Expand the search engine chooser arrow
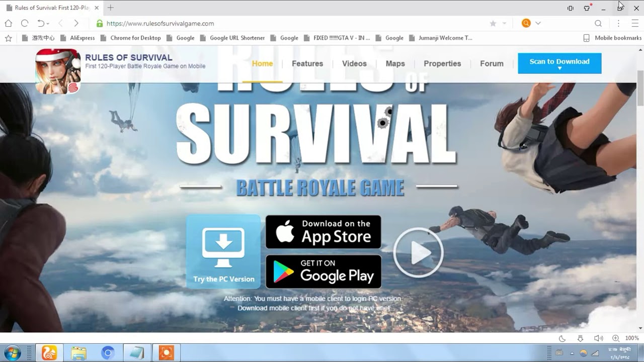 coord(538,23)
